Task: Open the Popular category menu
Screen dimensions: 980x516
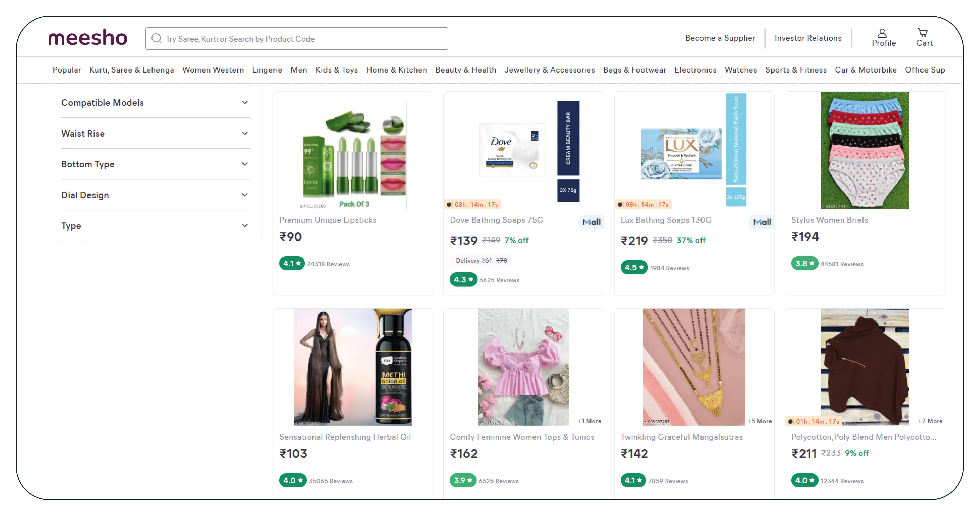Action: [x=67, y=70]
